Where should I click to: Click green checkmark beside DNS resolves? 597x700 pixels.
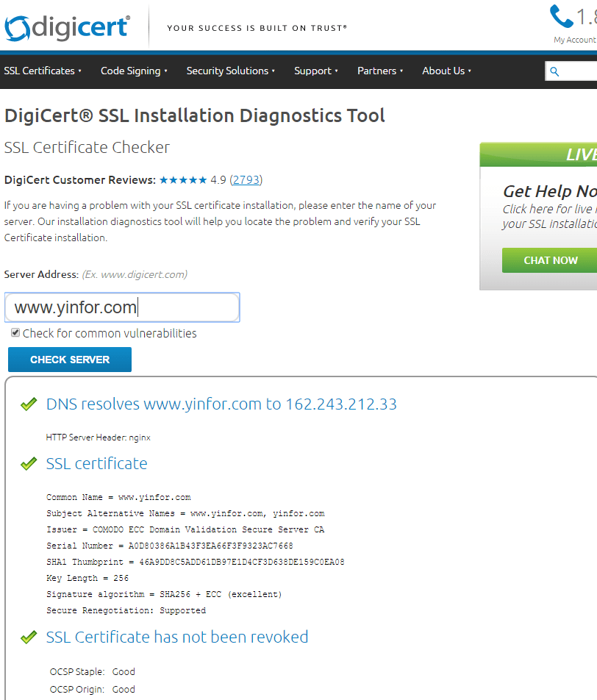[29, 404]
